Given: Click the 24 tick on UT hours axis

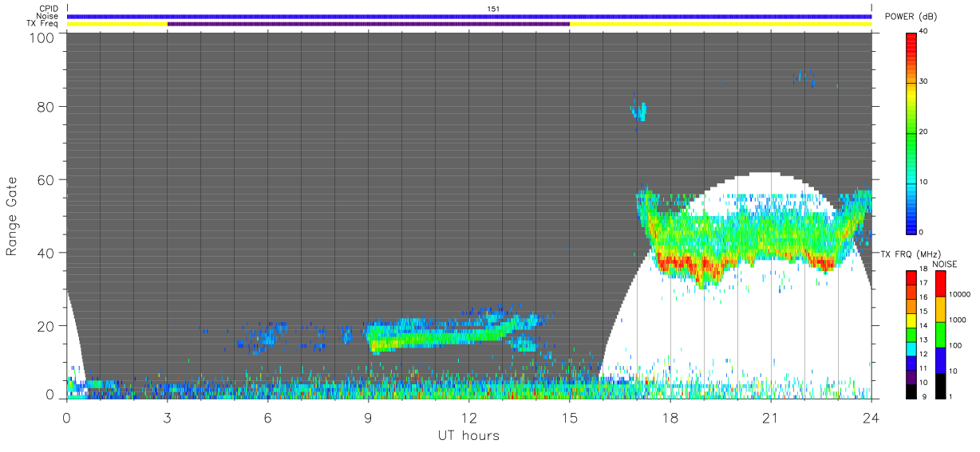Looking at the screenshot, I should [x=871, y=418].
